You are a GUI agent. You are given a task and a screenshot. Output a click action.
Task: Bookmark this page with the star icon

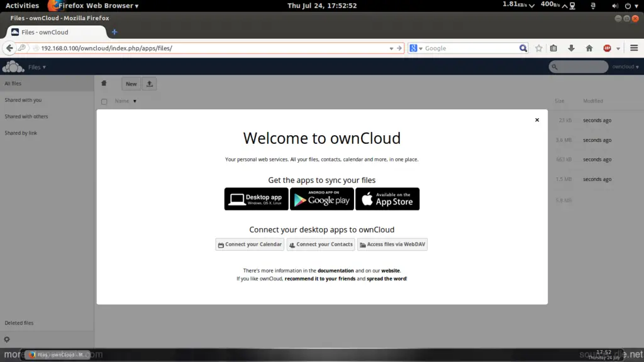[x=539, y=48]
